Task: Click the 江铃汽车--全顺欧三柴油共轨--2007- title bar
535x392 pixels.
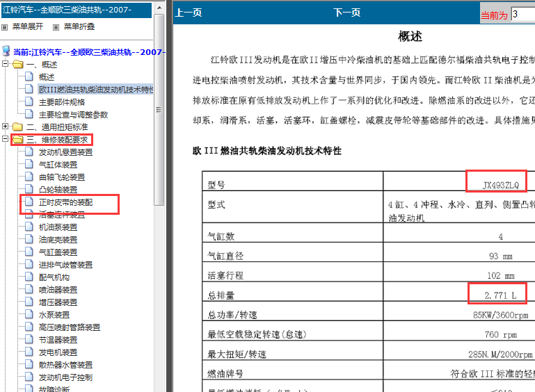Action: point(77,10)
